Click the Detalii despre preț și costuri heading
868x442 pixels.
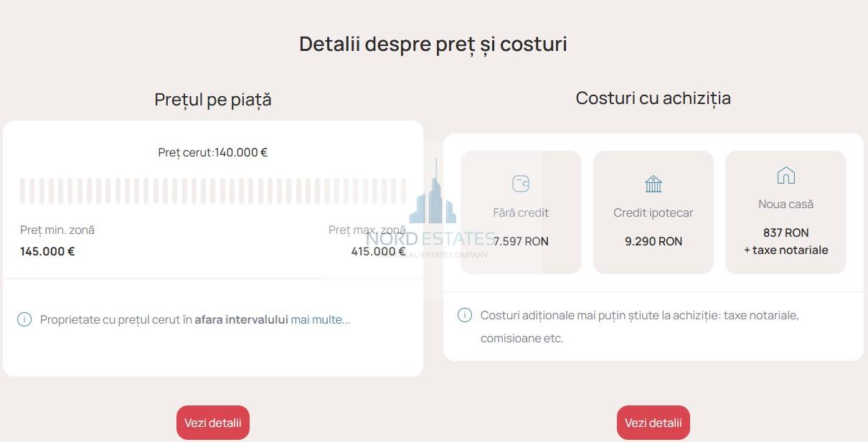433,44
